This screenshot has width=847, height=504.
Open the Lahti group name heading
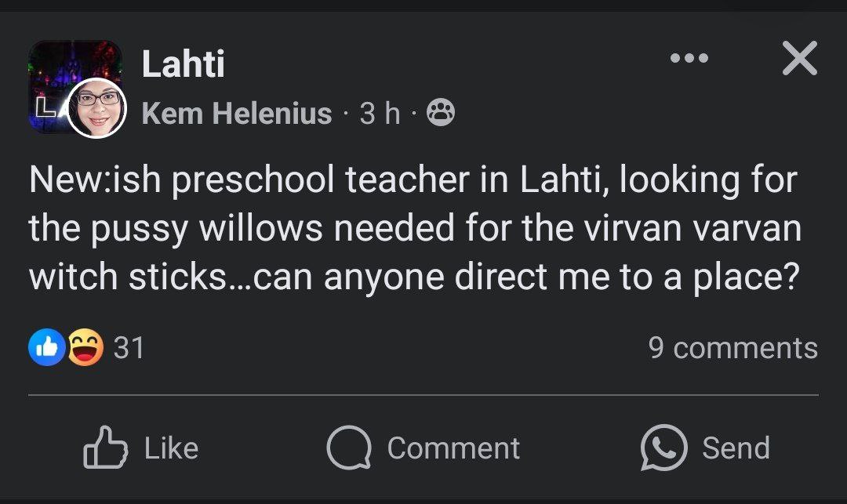(184, 63)
